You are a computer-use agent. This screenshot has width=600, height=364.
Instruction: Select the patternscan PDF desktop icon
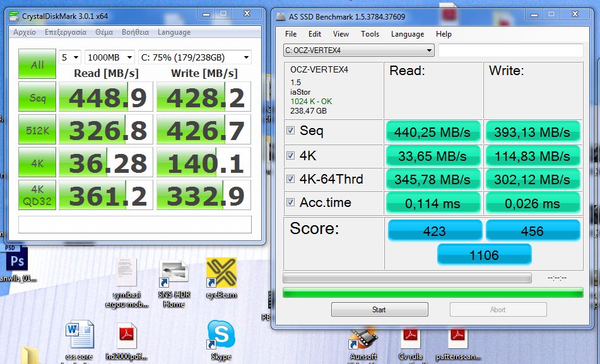click(458, 346)
